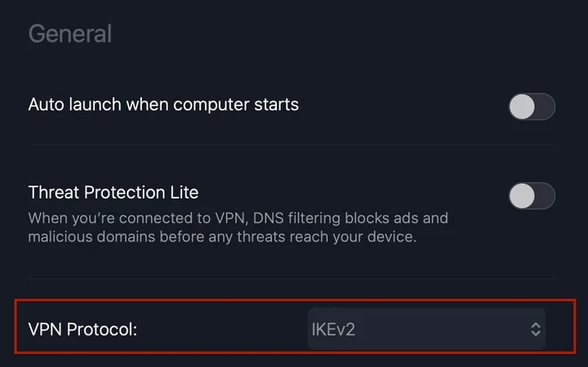Click the "Auto launch when computer starts" label
Image resolution: width=588 pixels, height=367 pixels.
click(163, 105)
